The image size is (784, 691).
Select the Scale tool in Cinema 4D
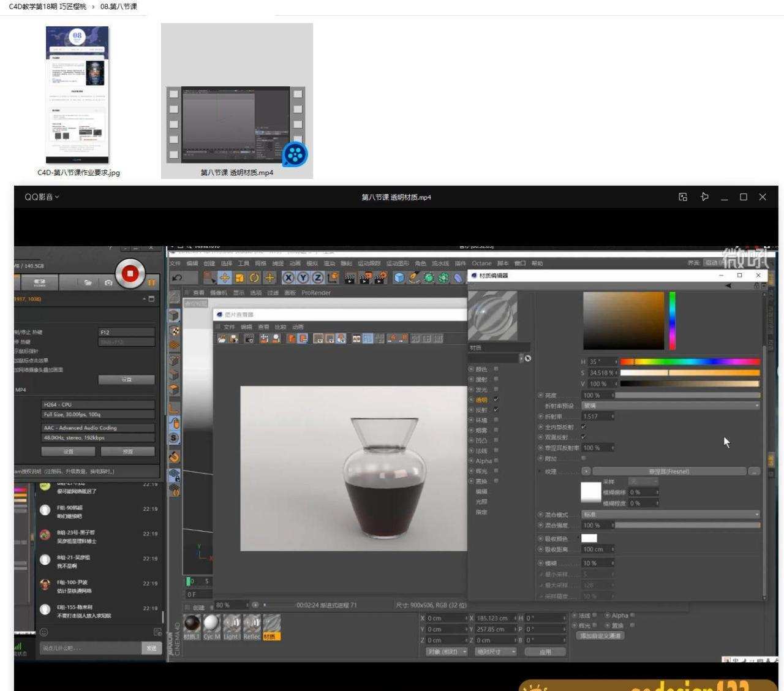[x=239, y=278]
